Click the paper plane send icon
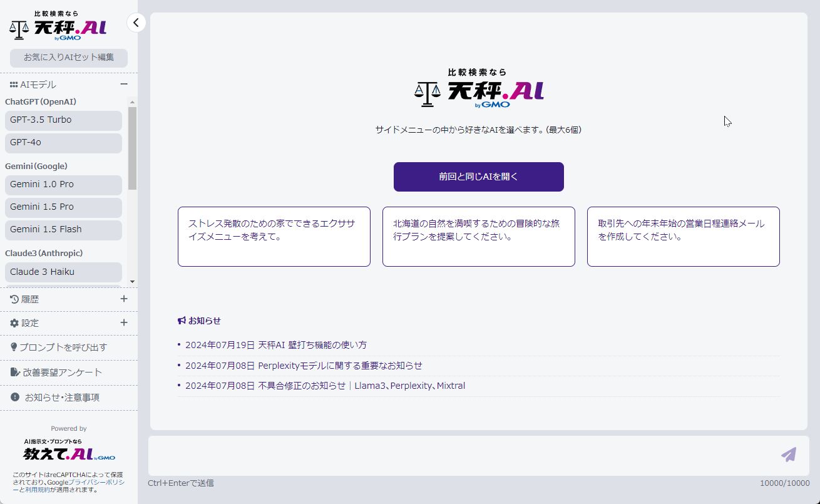820x504 pixels. (x=789, y=455)
